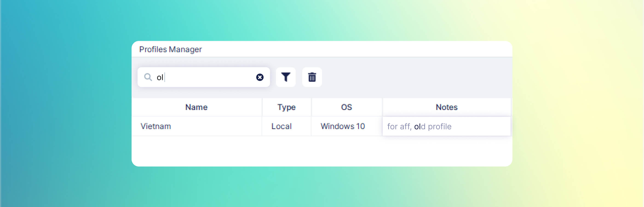Click "for aff" text in the notes
The width and height of the screenshot is (644, 207).
399,126
